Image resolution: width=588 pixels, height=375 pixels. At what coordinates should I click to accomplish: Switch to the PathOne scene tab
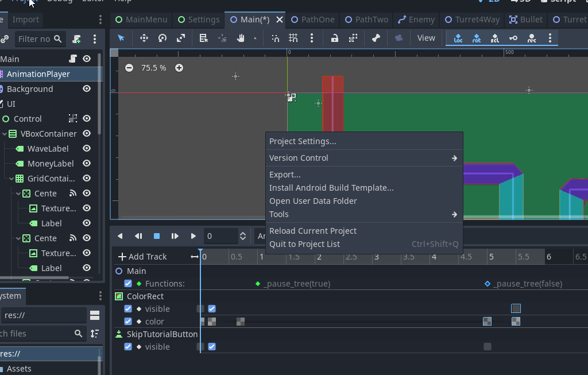point(313,20)
